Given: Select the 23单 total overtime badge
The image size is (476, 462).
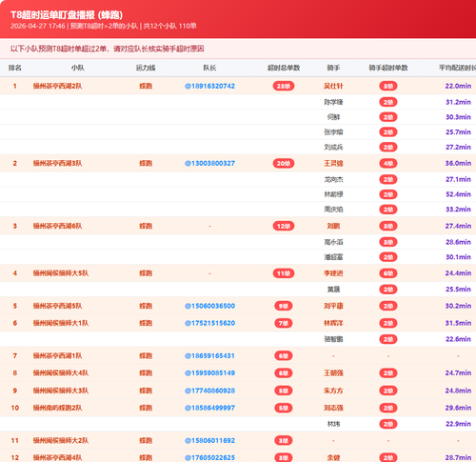Looking at the screenshot, I should coord(284,86).
